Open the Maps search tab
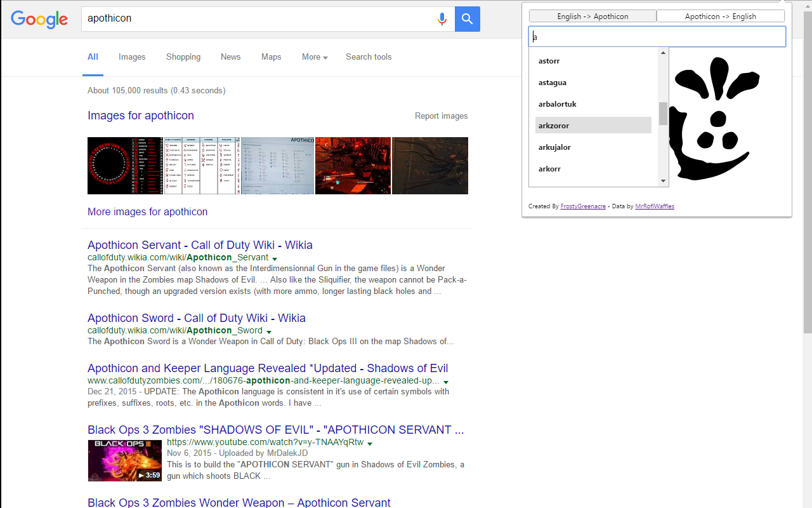Image resolution: width=812 pixels, height=508 pixels. [272, 57]
